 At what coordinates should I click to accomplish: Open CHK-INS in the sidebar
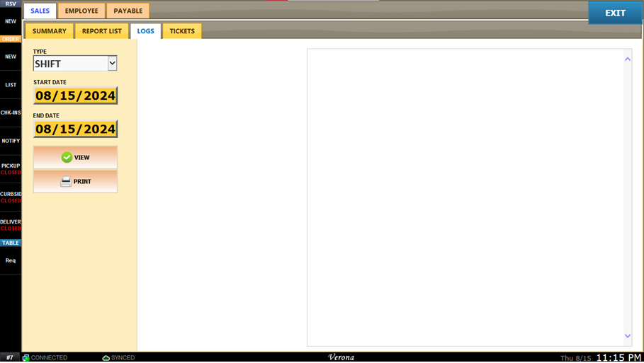(11, 113)
